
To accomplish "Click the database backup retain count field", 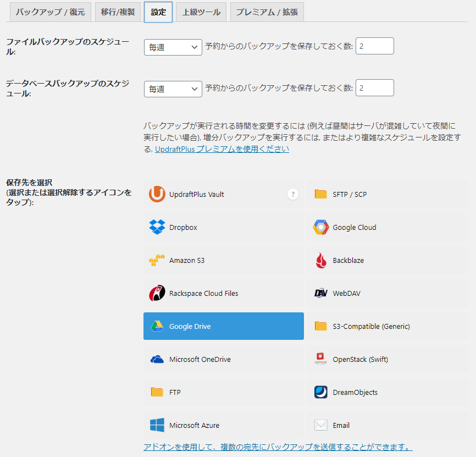I will [x=375, y=88].
